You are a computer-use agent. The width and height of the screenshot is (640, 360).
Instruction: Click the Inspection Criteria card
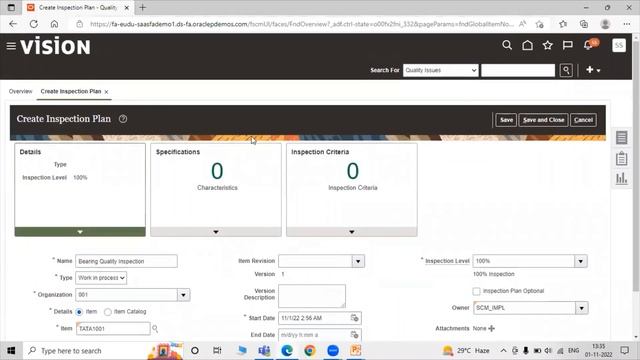(x=352, y=189)
